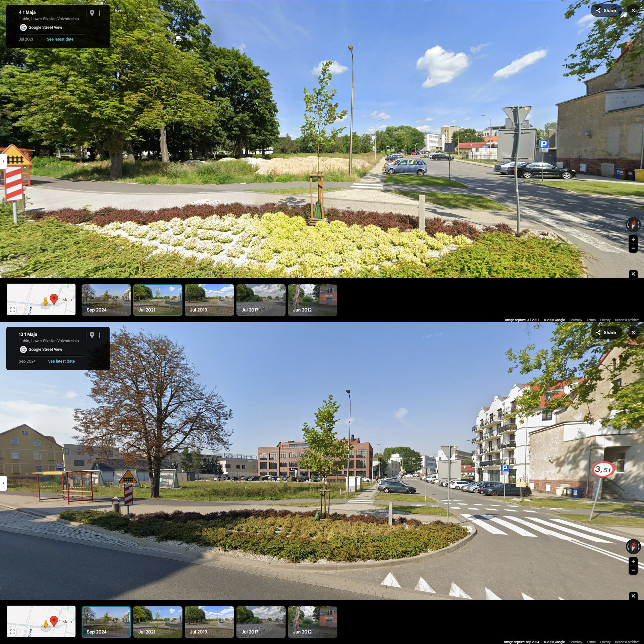Screen dimensions: 644x644
Task: Click Germany link in bottom panel footer
Action: [x=576, y=642]
